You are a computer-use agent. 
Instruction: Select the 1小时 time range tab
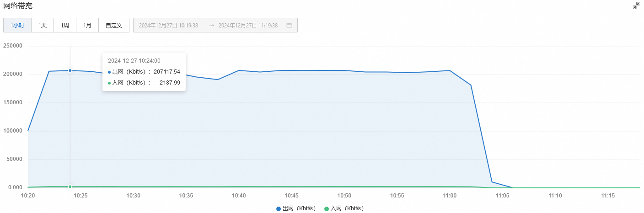pyautogui.click(x=17, y=25)
